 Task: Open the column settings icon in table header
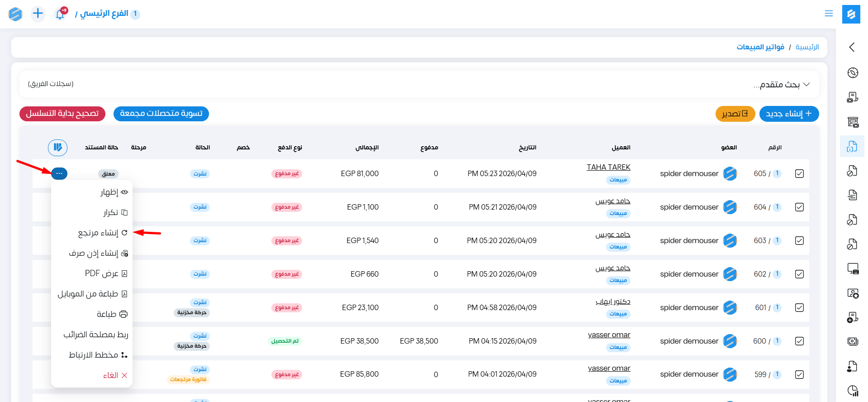(x=58, y=147)
